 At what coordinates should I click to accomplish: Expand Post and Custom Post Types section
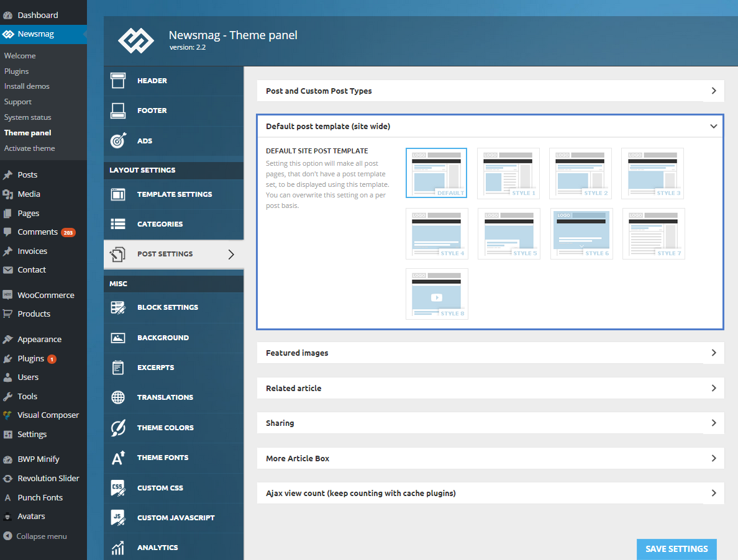(490, 91)
